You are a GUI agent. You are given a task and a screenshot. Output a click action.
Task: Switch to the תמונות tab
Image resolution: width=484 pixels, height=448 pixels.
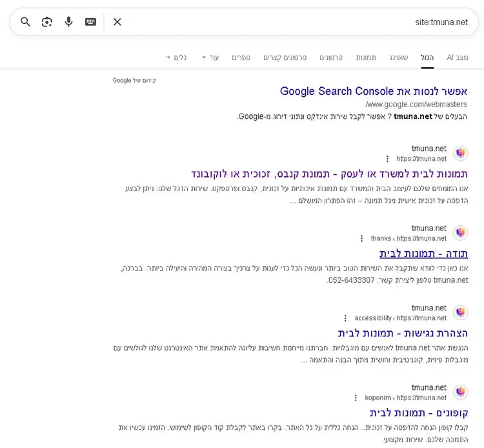pos(366,57)
